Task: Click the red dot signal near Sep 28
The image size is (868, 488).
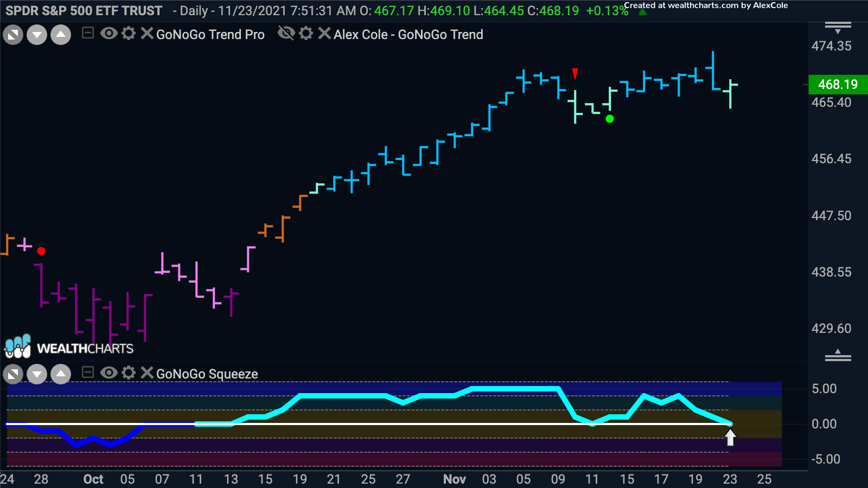Action: 41,251
